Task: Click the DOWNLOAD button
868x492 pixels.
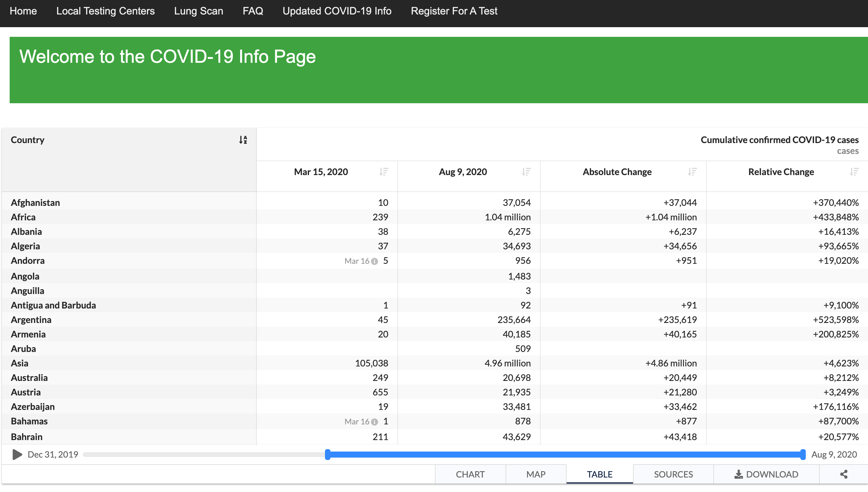Action: (x=766, y=474)
